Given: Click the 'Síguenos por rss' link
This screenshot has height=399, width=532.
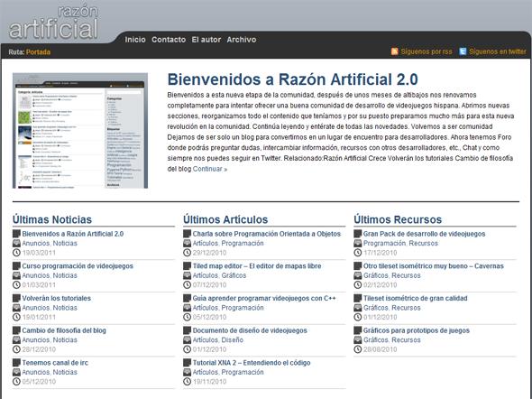Looking at the screenshot, I should (x=427, y=51).
